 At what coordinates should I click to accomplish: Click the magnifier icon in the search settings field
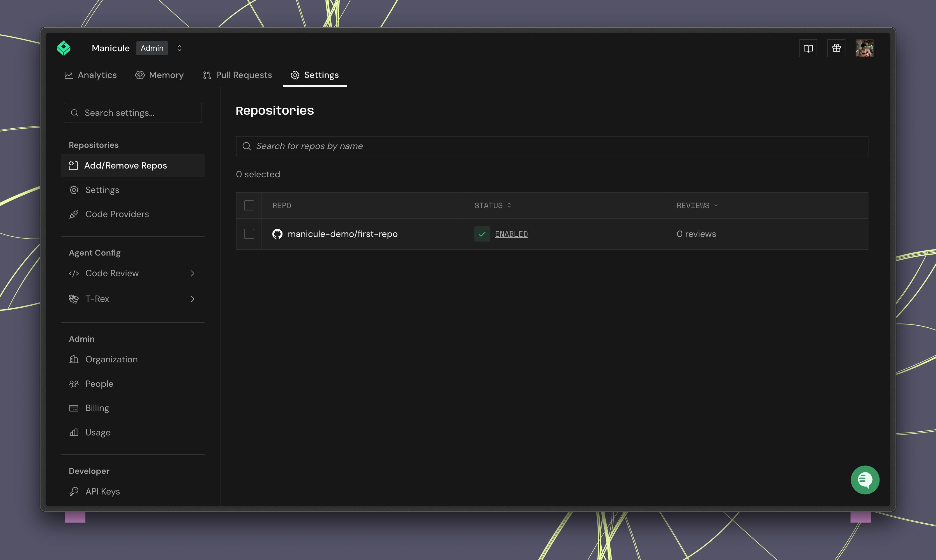coord(75,113)
